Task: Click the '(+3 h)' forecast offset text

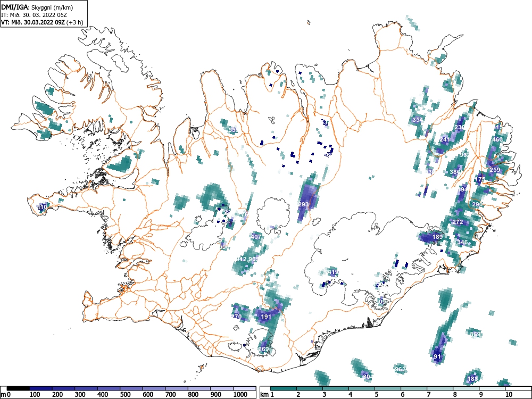Action: pos(75,22)
